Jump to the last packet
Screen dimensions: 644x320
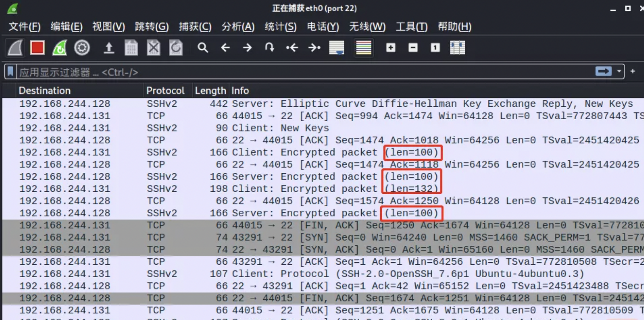314,48
